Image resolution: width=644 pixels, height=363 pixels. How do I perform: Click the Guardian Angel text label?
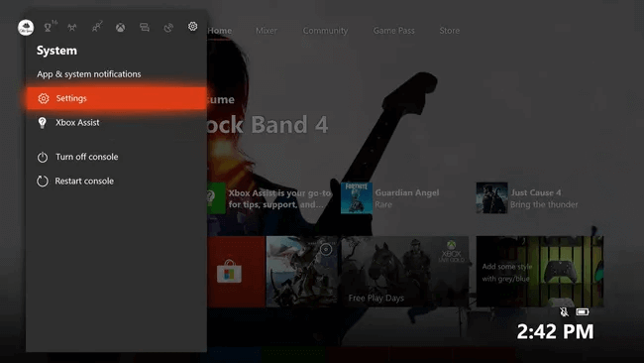(406, 192)
